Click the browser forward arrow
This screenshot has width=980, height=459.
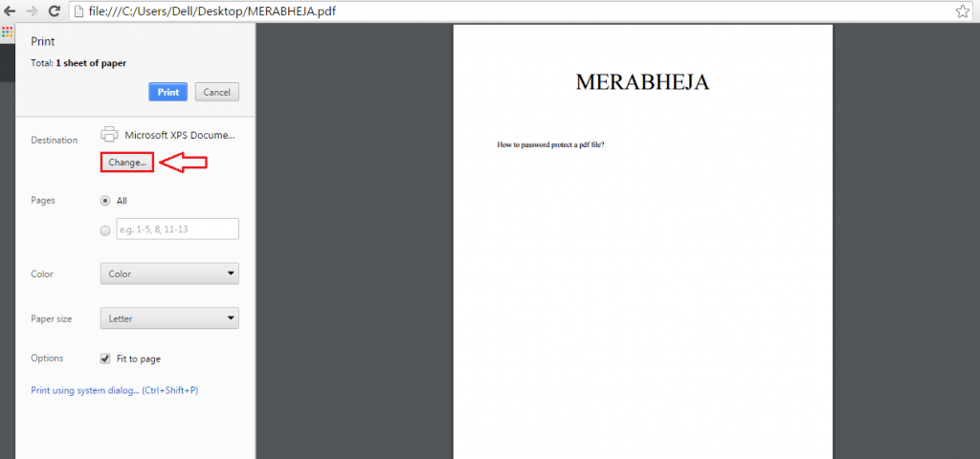[33, 11]
